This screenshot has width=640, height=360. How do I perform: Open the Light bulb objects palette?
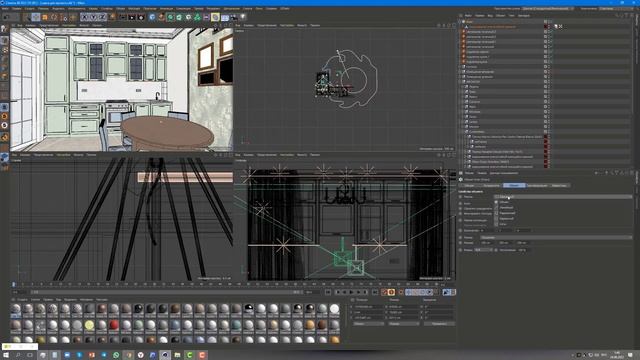(243, 17)
